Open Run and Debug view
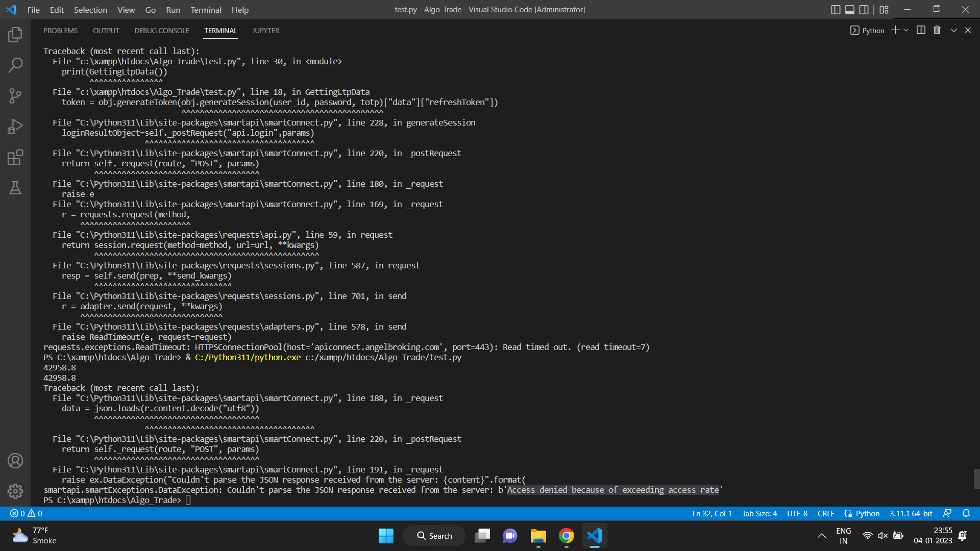The image size is (980, 551). click(15, 127)
